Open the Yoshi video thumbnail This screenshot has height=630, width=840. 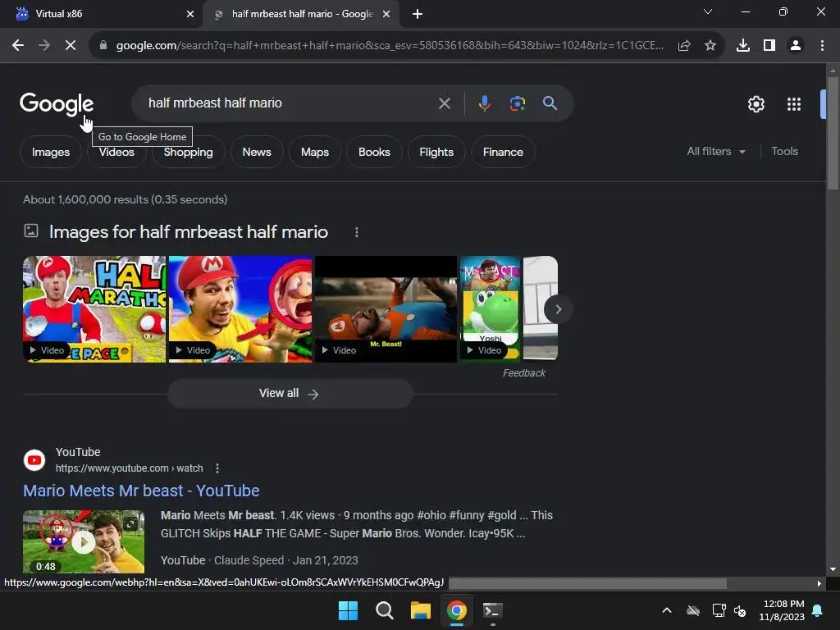(491, 309)
